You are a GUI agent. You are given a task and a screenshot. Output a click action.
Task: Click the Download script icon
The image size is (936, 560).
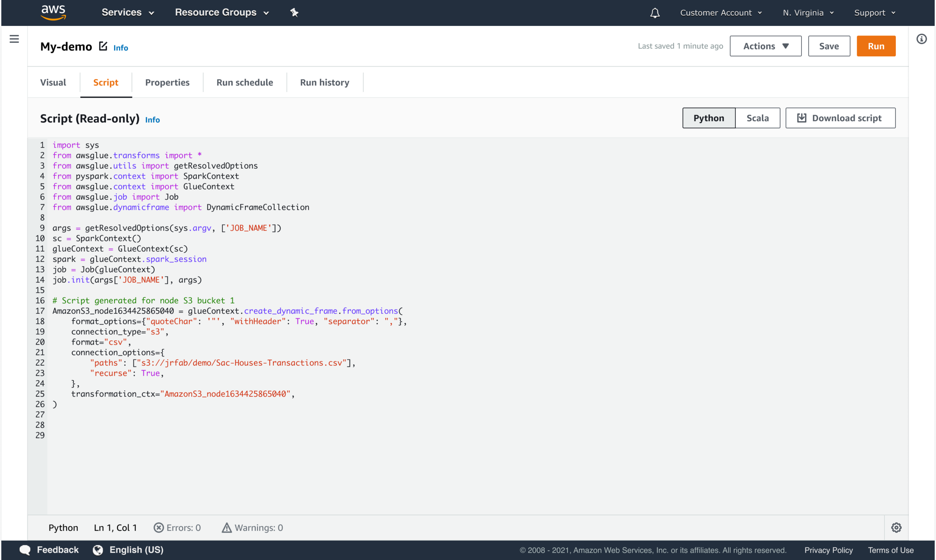coord(802,118)
